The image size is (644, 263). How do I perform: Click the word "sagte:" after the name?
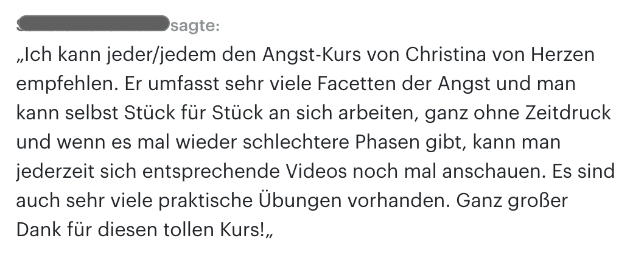coord(195,26)
